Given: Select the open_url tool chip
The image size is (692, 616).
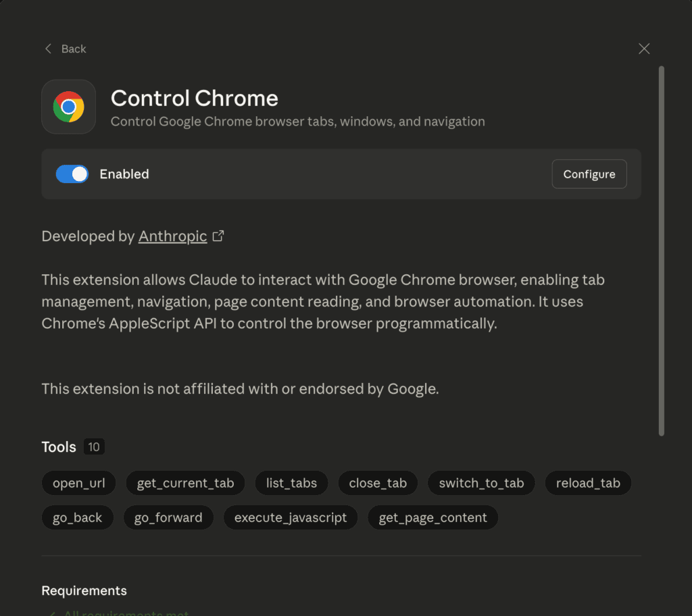Looking at the screenshot, I should coord(78,483).
